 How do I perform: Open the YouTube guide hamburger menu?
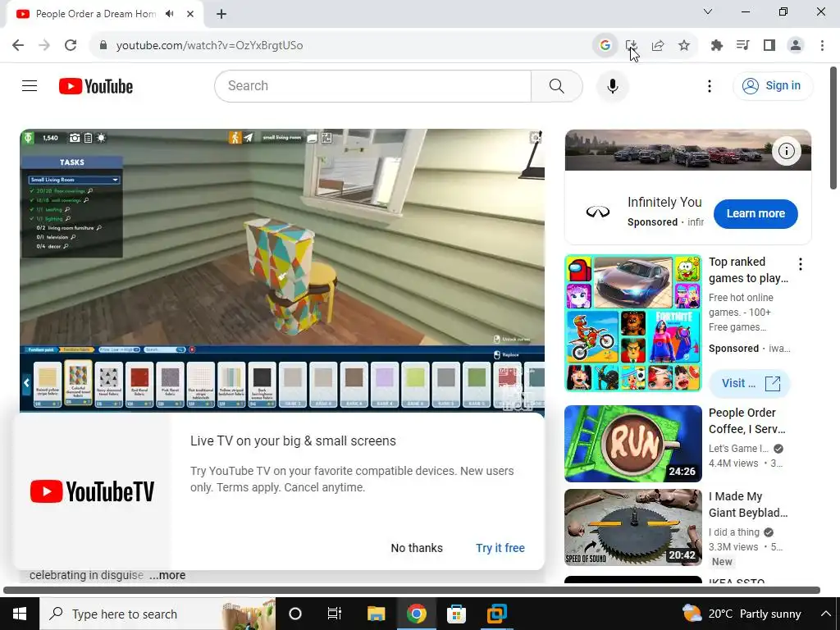coord(30,85)
